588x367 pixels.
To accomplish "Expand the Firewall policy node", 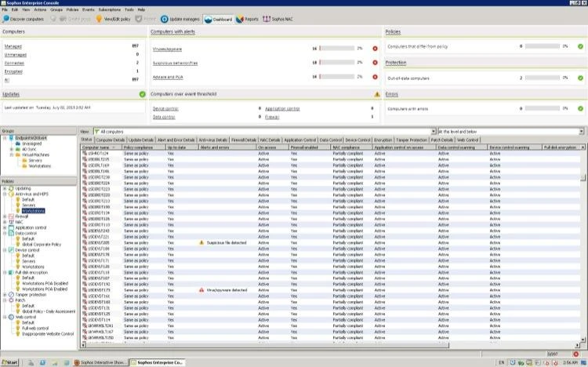I will click(x=5, y=216).
